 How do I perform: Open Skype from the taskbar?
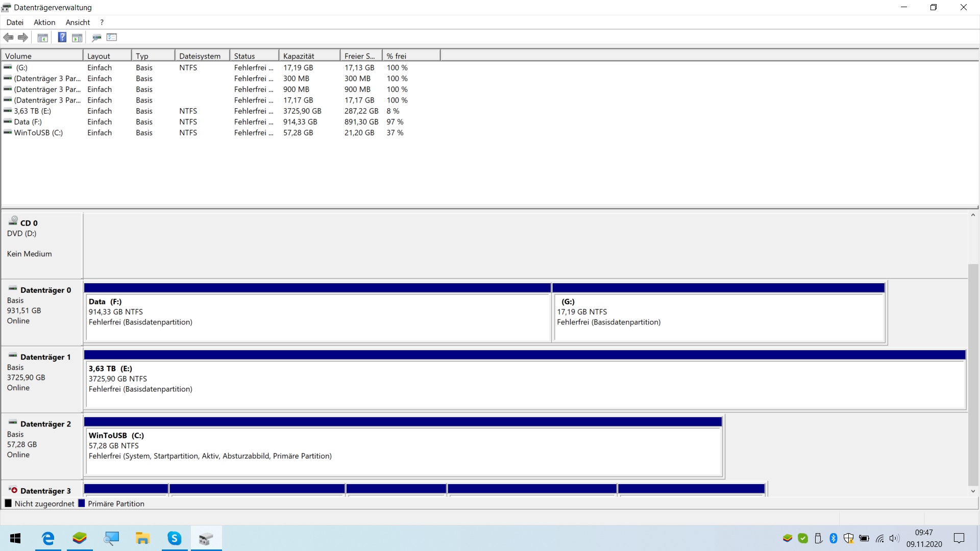174,538
